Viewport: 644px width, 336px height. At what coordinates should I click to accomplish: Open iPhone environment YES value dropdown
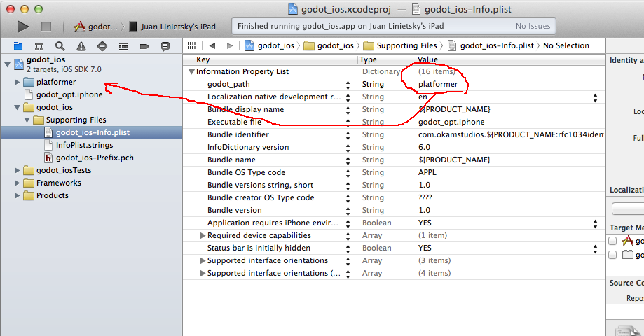coord(595,223)
